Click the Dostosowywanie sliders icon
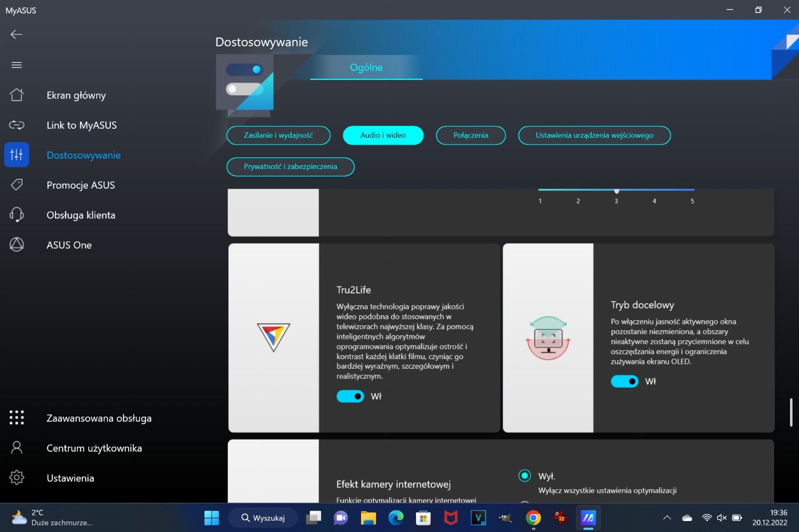Screen dimensions: 799x532 16,155
